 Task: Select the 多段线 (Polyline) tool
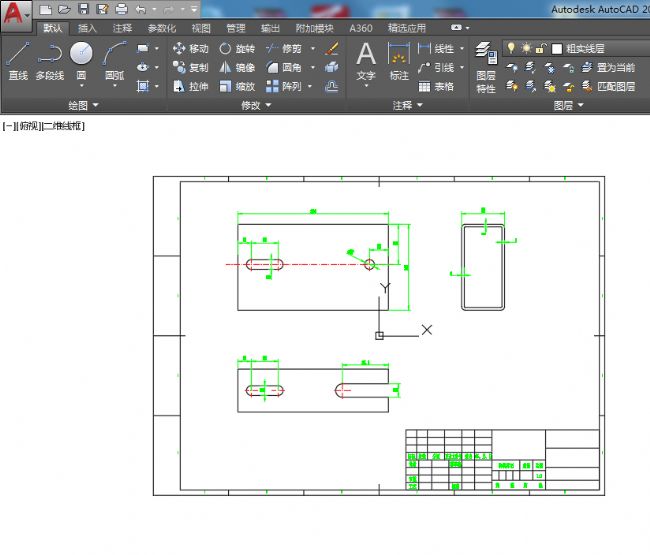click(x=50, y=61)
